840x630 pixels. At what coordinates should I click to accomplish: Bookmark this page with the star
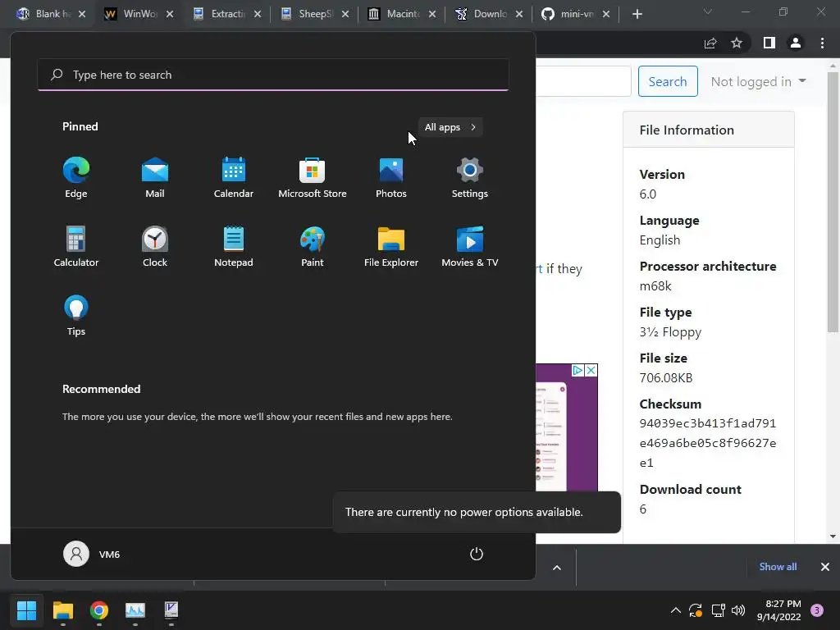tap(737, 43)
